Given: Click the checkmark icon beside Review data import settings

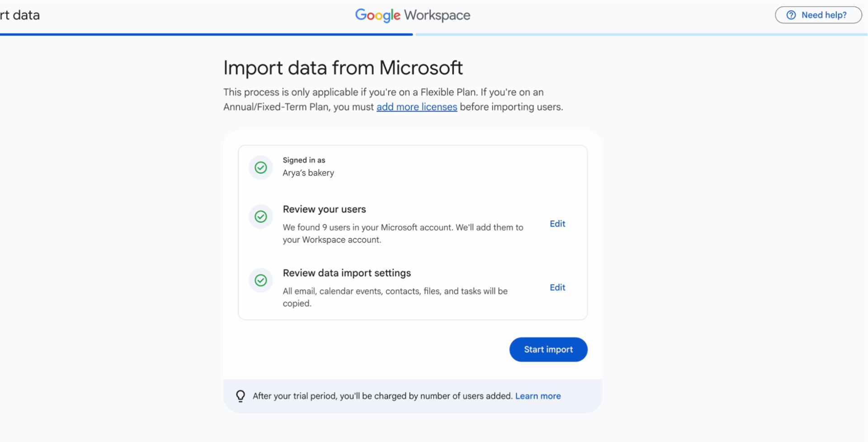Looking at the screenshot, I should 261,280.
